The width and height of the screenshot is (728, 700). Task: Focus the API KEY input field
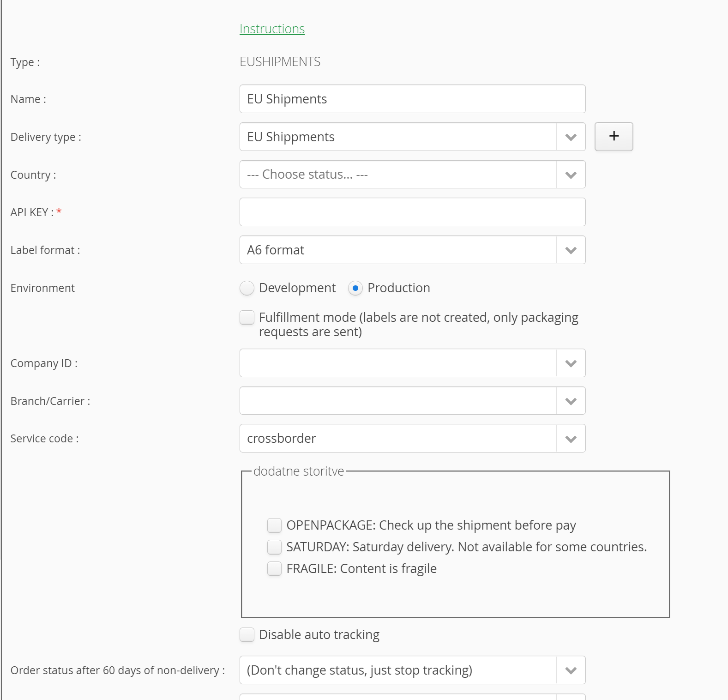coord(412,212)
